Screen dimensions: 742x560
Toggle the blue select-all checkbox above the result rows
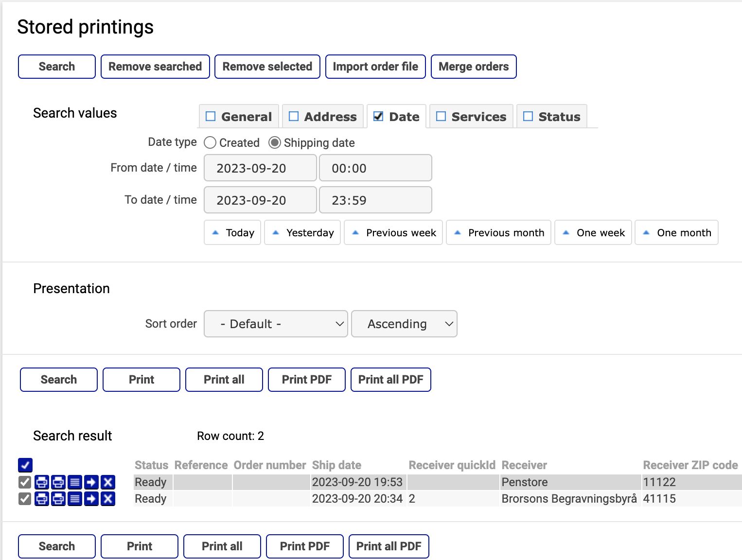25,465
